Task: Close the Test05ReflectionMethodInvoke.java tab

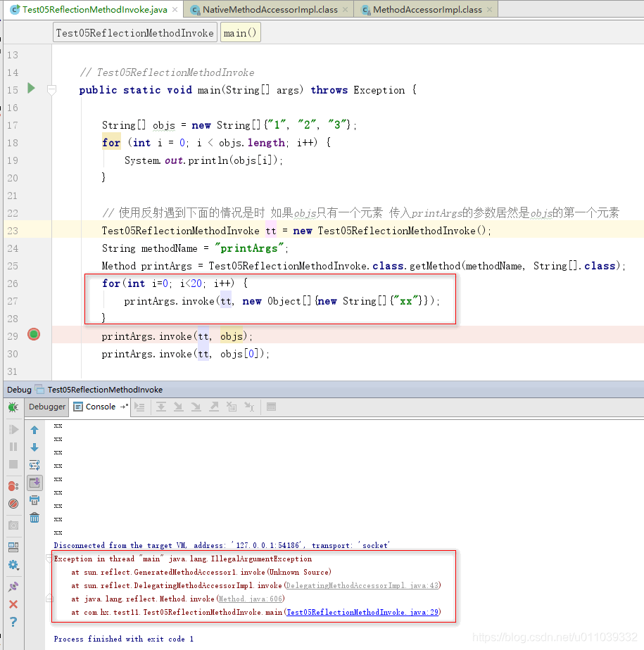Action: (175, 10)
